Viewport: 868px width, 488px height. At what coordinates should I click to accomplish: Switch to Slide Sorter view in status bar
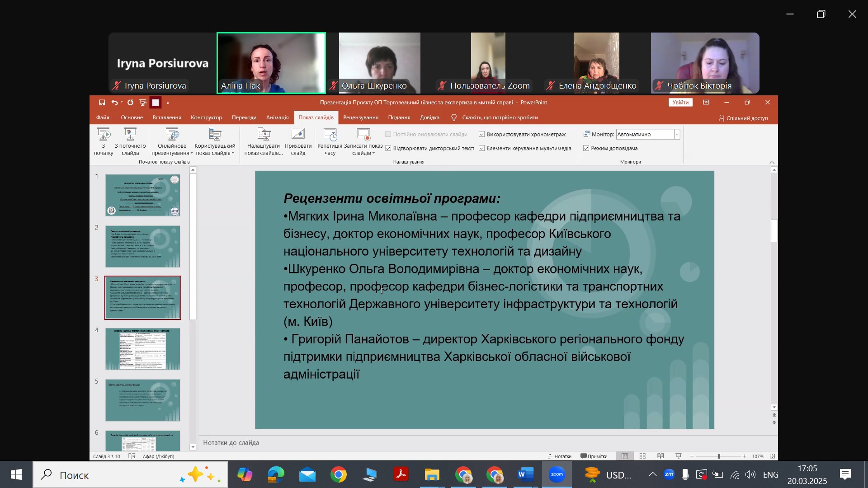642,456
